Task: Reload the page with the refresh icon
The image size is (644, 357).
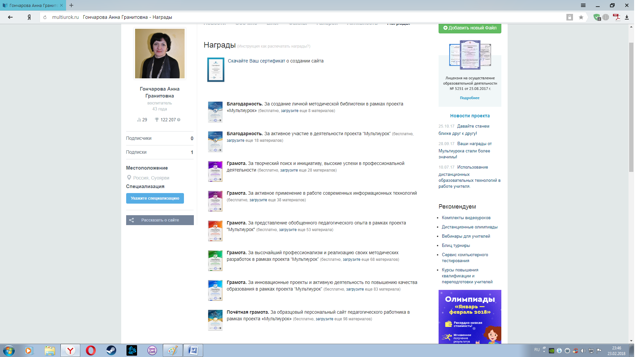Action: [45, 17]
